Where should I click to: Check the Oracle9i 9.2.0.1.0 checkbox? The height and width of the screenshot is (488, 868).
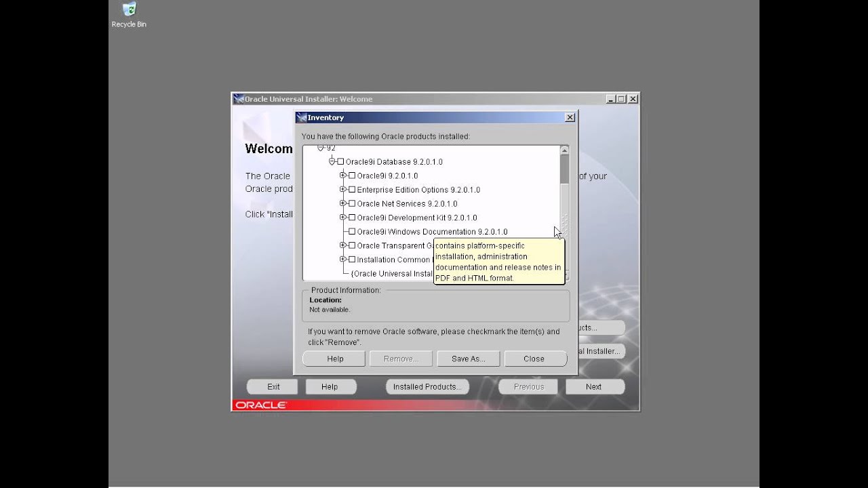[x=352, y=176]
